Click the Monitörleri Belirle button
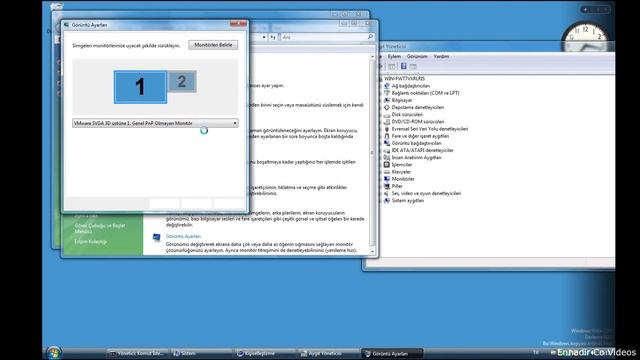 213,45
